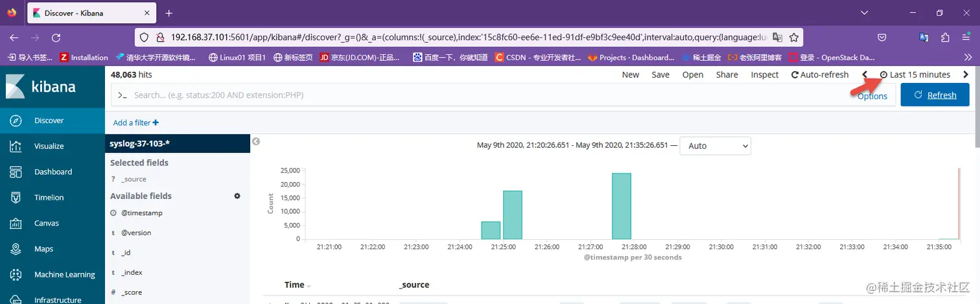This screenshot has width=980, height=304.
Task: Open the browser application menu
Action: (x=966, y=38)
